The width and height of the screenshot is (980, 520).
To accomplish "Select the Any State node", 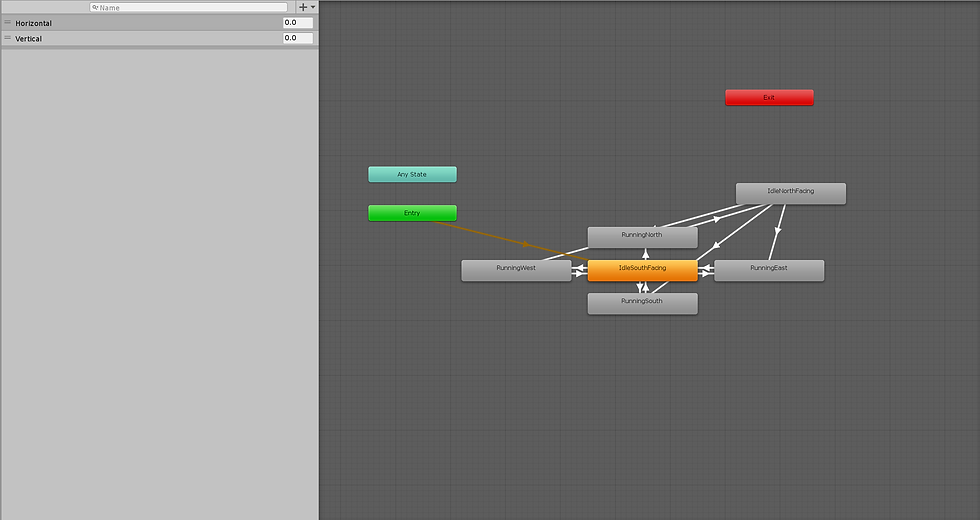I will coord(412,174).
